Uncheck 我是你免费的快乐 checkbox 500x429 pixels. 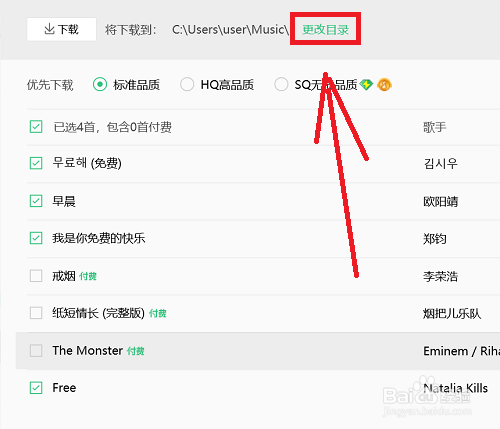[36, 238]
